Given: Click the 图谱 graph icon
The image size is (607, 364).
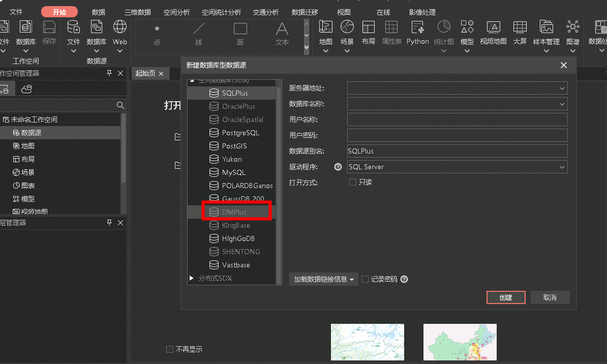Looking at the screenshot, I should click(572, 27).
